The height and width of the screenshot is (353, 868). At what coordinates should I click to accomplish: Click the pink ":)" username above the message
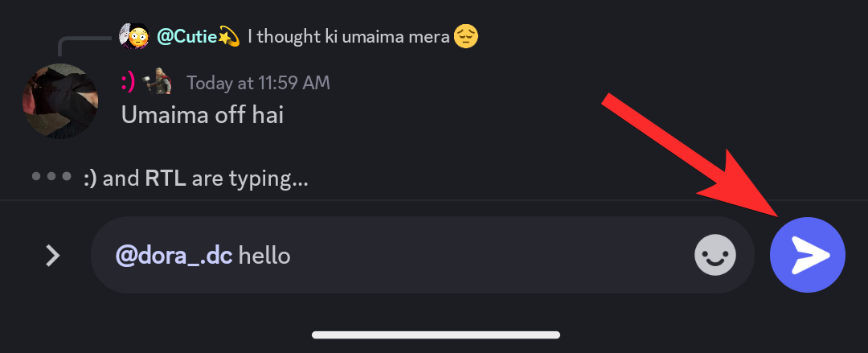(x=127, y=83)
